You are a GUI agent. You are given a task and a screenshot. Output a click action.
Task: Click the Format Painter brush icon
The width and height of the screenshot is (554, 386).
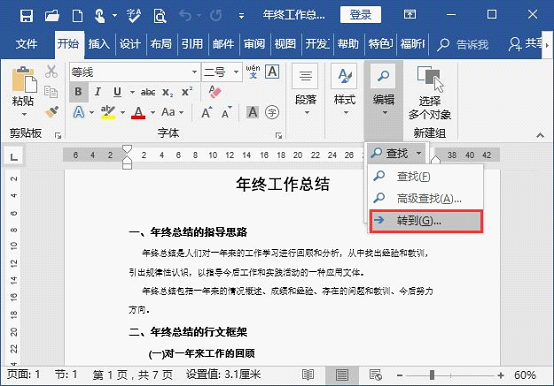click(x=52, y=112)
